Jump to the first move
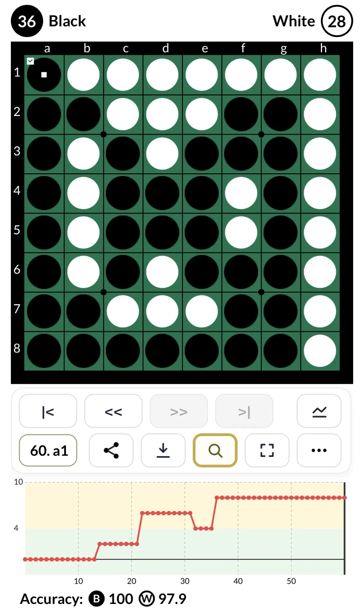364x610 pixels. click(48, 411)
